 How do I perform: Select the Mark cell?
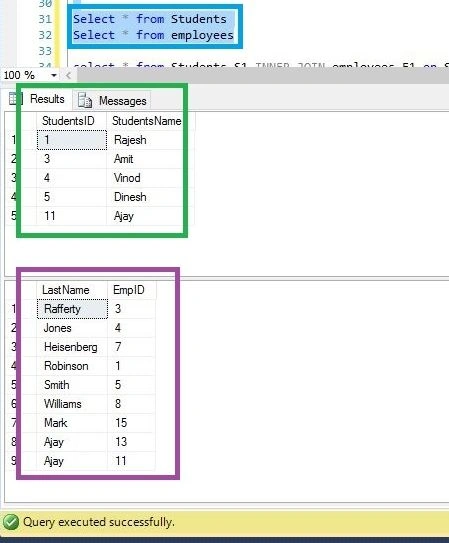pos(72,423)
